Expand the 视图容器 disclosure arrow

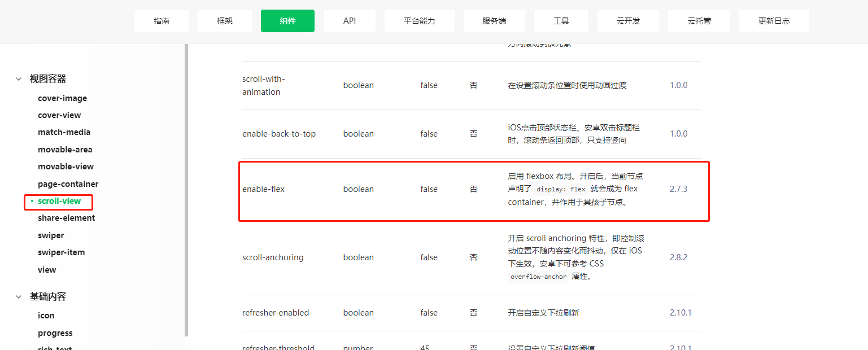coord(19,79)
